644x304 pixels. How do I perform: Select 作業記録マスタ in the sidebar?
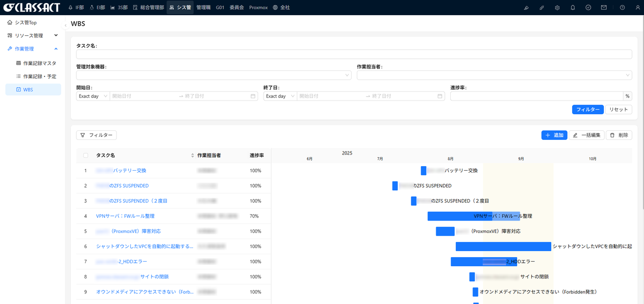(39, 63)
